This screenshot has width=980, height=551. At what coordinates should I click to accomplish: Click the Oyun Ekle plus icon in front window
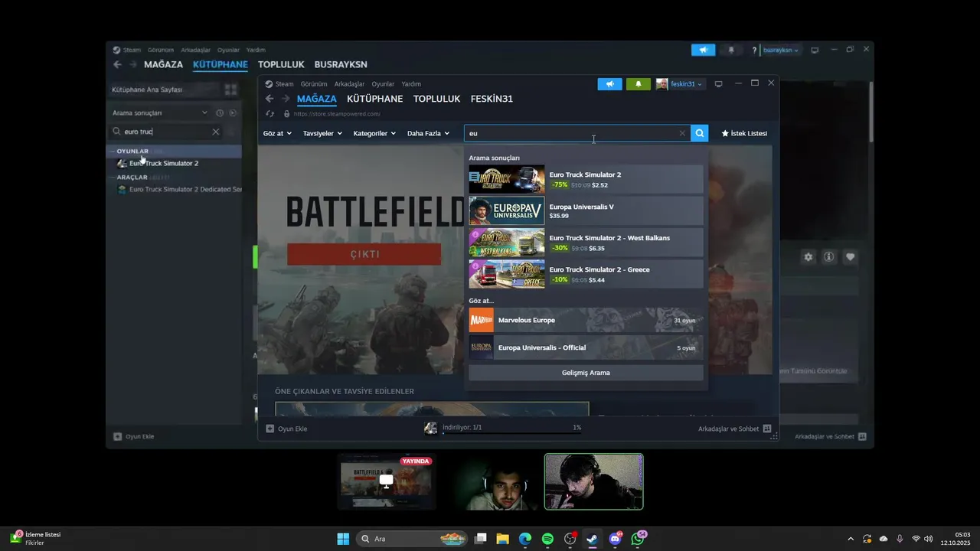269,429
